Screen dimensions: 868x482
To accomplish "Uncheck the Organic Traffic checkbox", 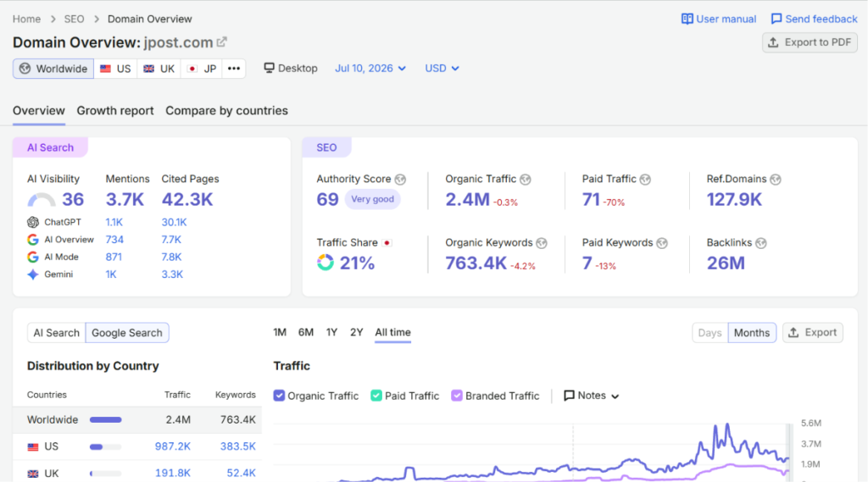I will click(279, 396).
